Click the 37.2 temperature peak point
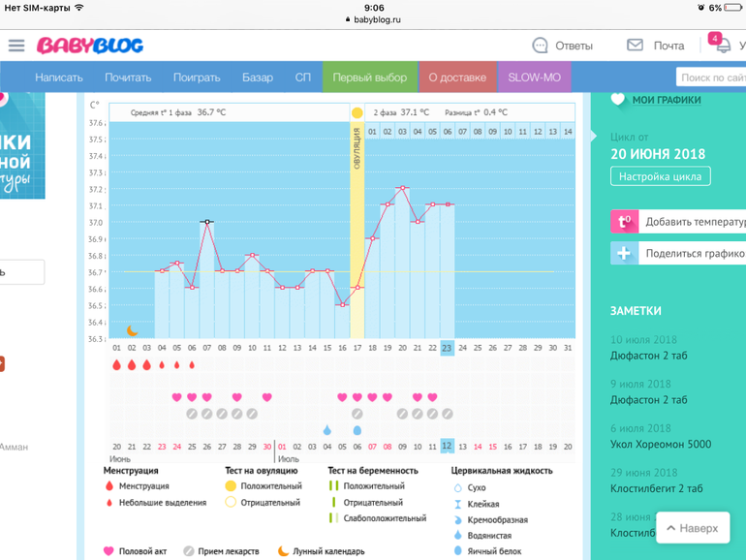The image size is (746, 560). click(x=402, y=188)
